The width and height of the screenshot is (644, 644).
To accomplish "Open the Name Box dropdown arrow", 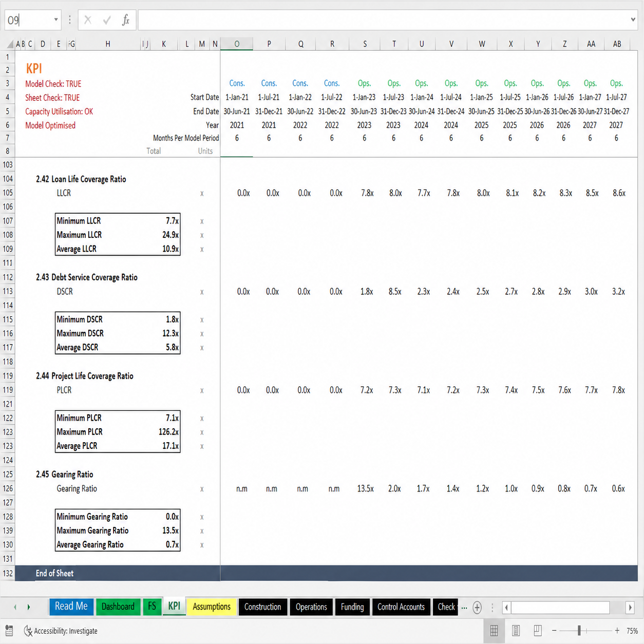I will coord(55,20).
